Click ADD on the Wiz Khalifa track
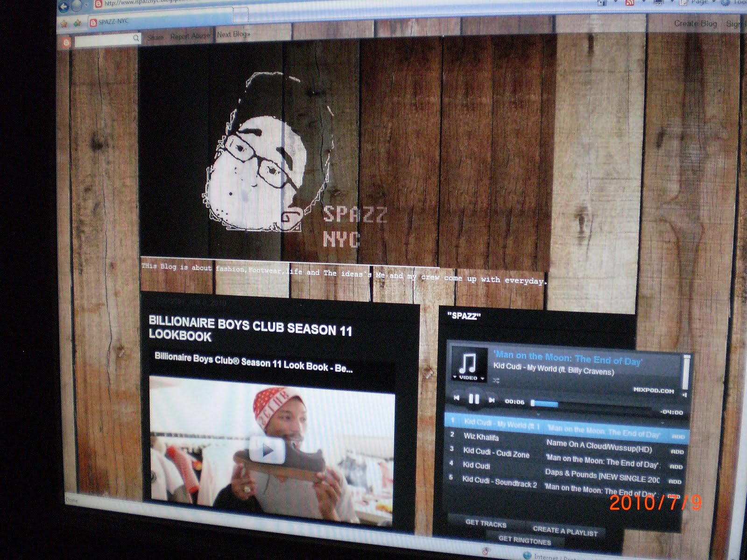This screenshot has height=560, width=747. 677,452
